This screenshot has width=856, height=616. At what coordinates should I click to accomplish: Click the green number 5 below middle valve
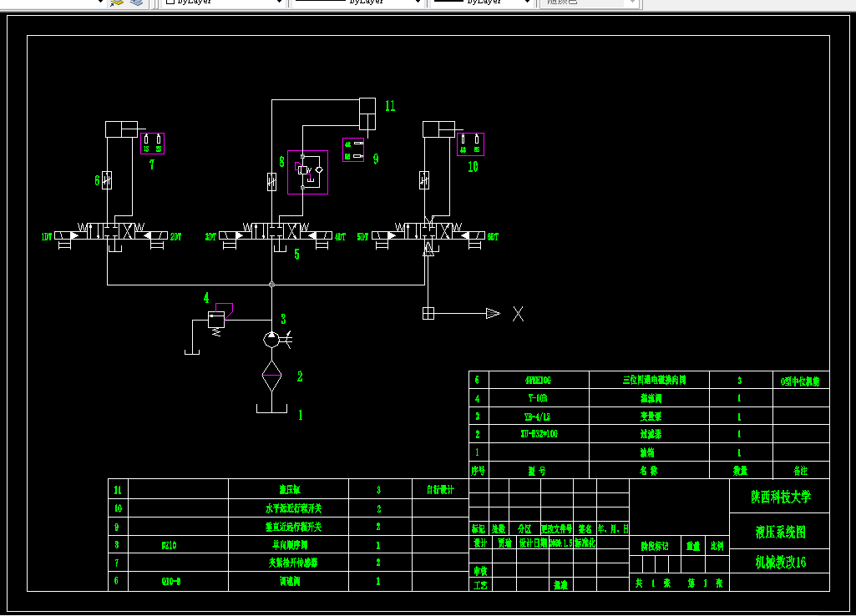(x=296, y=255)
